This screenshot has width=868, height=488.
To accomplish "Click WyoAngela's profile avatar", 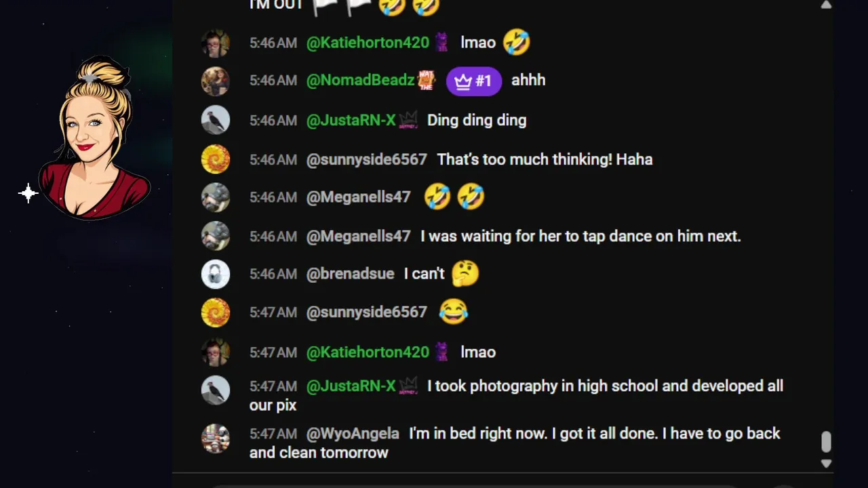I will (216, 438).
